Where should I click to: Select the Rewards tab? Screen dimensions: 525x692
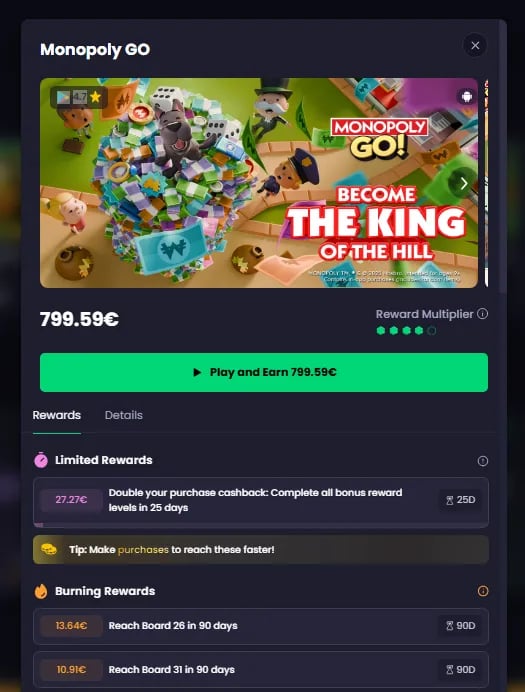[x=56, y=415]
